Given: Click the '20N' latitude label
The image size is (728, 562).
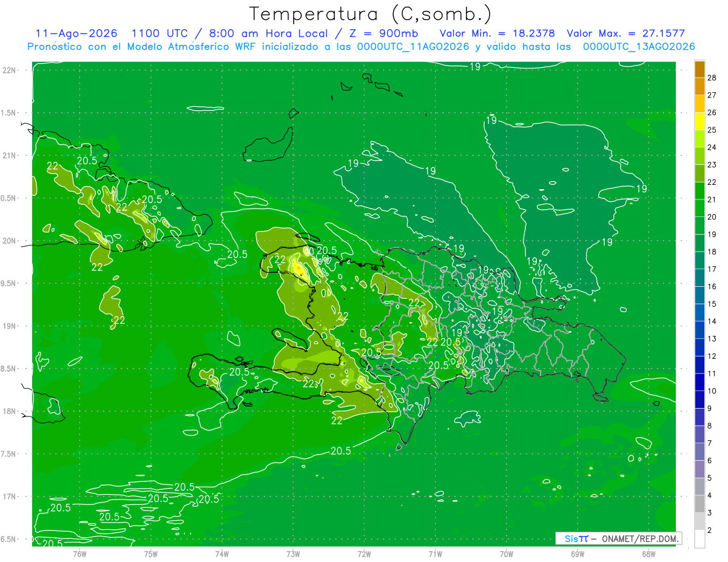Looking at the screenshot, I should tap(10, 241).
